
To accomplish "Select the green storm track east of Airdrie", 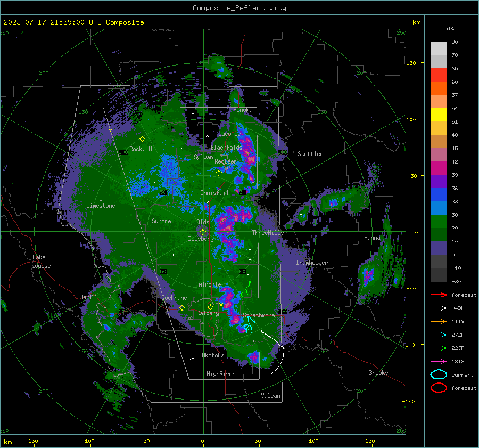I will coord(246,284).
